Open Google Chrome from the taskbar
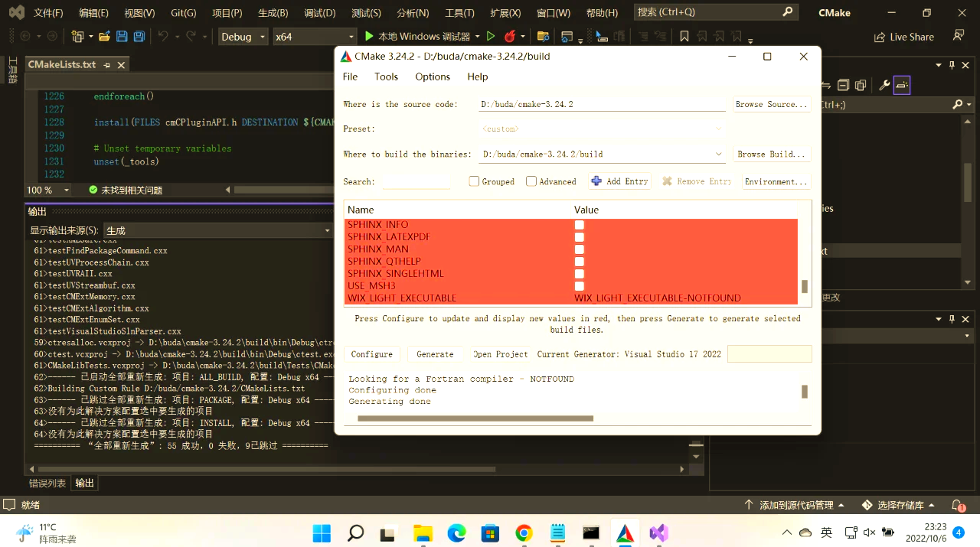Image resolution: width=980 pixels, height=547 pixels. (524, 532)
